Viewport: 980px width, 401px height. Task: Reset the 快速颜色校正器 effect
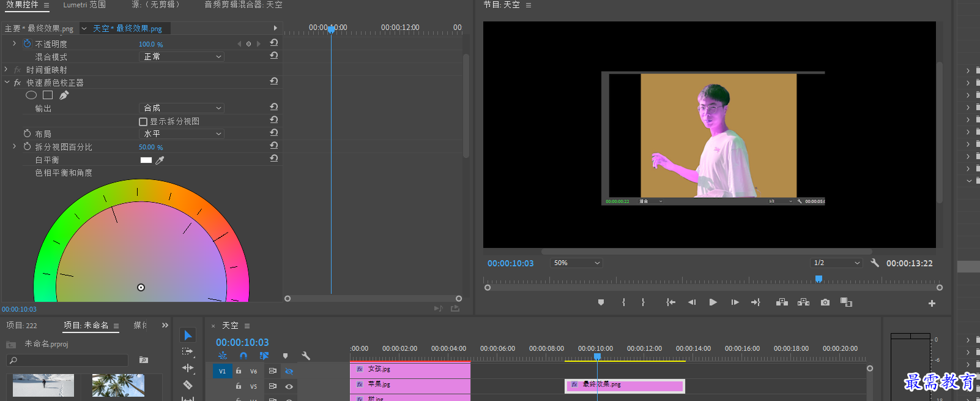(274, 81)
